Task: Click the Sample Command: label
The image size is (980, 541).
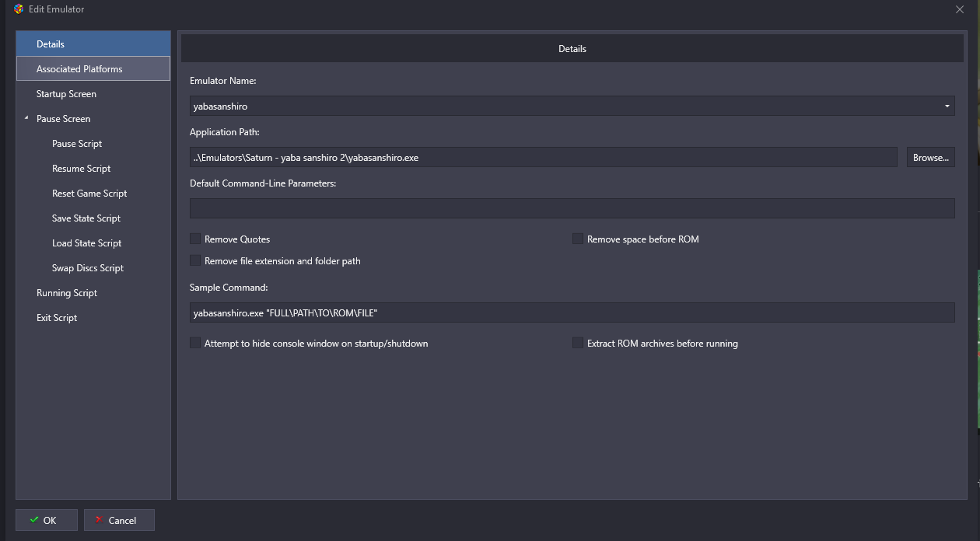Action: [x=229, y=287]
